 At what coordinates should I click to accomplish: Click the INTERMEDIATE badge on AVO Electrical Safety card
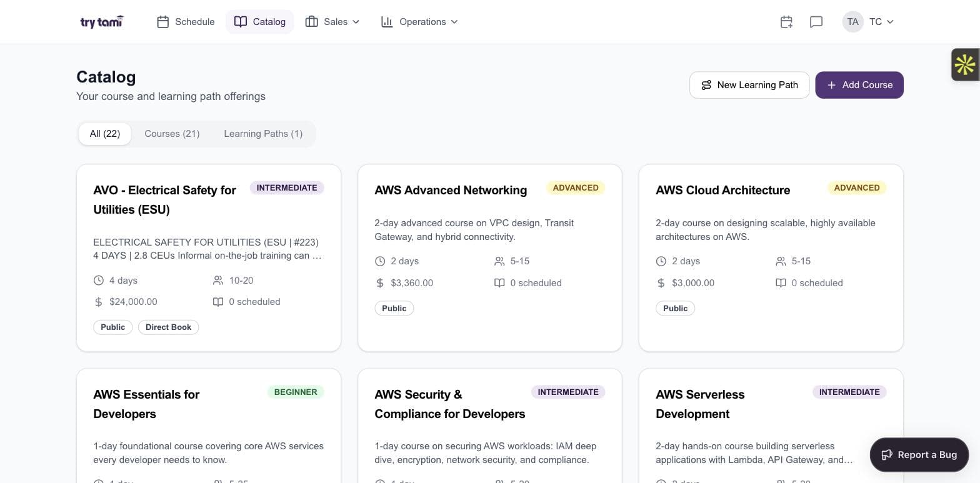pyautogui.click(x=287, y=188)
